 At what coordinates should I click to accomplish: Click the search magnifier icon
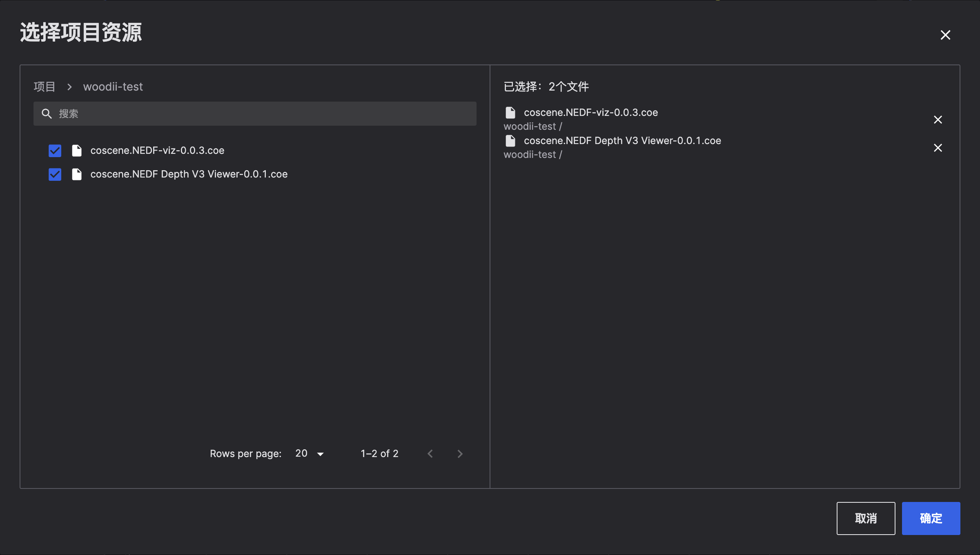[x=47, y=114]
